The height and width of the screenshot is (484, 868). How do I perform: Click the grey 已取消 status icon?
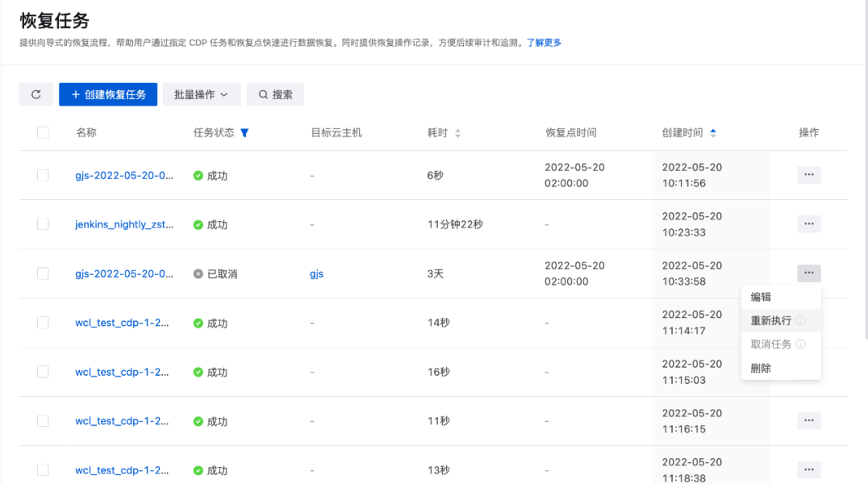click(x=198, y=274)
